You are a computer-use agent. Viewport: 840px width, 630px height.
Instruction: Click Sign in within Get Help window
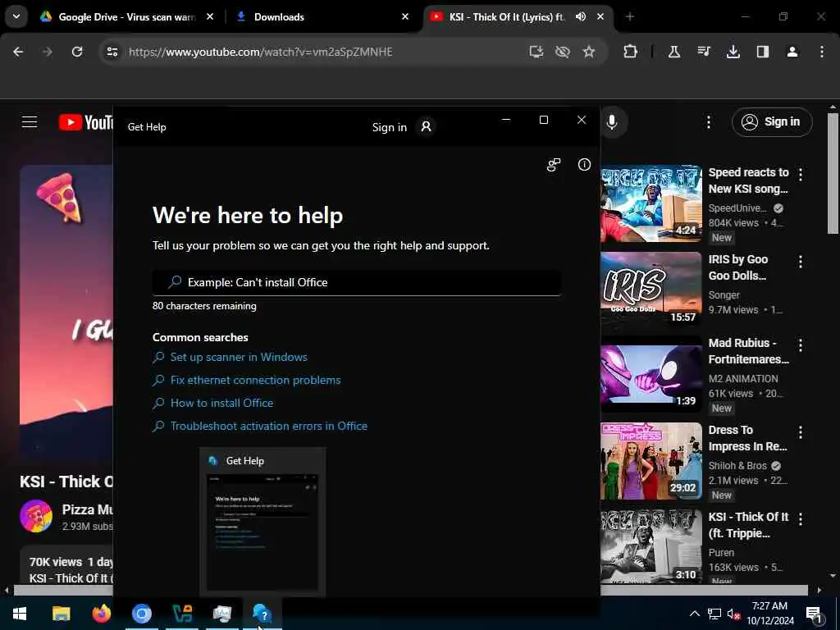tap(390, 127)
